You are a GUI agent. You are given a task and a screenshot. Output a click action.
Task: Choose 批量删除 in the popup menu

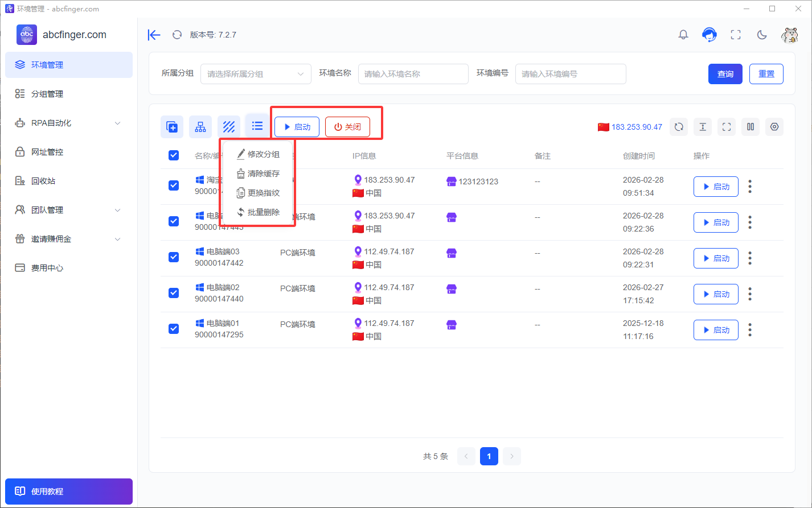tap(258, 212)
